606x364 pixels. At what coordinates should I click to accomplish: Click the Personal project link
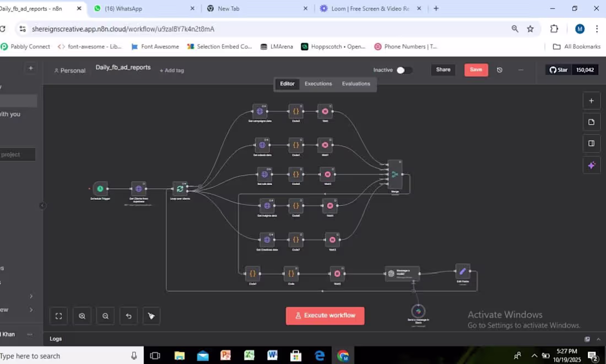tap(69, 70)
